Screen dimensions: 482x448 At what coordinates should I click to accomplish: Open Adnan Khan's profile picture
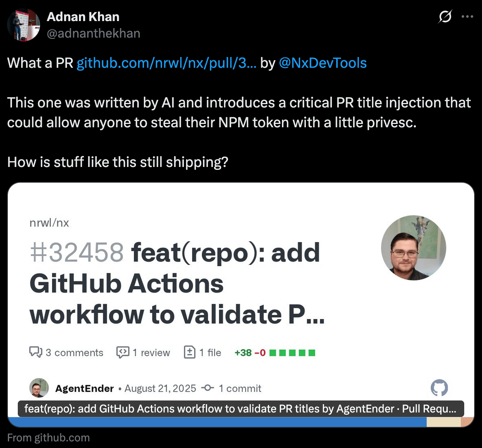click(24, 25)
